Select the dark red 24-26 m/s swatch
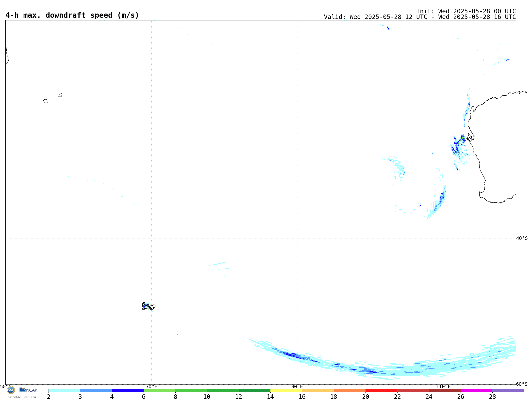532x400 pixels. (x=445, y=391)
